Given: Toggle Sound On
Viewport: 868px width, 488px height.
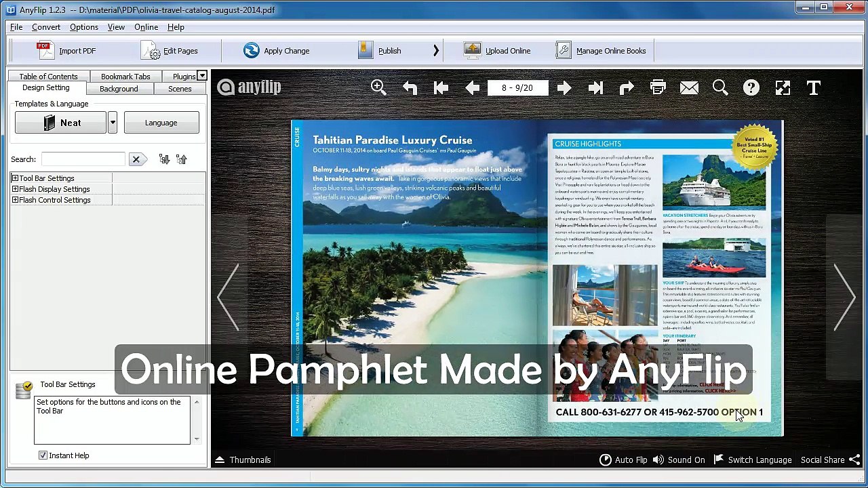Looking at the screenshot, I should pos(679,460).
